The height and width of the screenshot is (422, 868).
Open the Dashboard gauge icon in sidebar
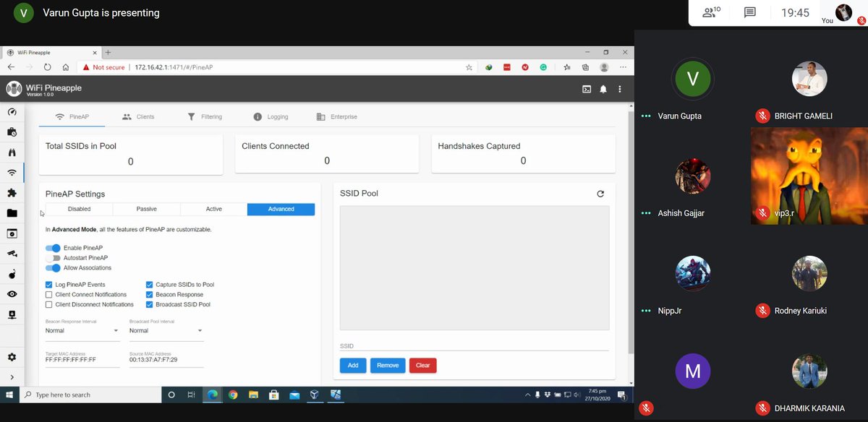(x=12, y=112)
